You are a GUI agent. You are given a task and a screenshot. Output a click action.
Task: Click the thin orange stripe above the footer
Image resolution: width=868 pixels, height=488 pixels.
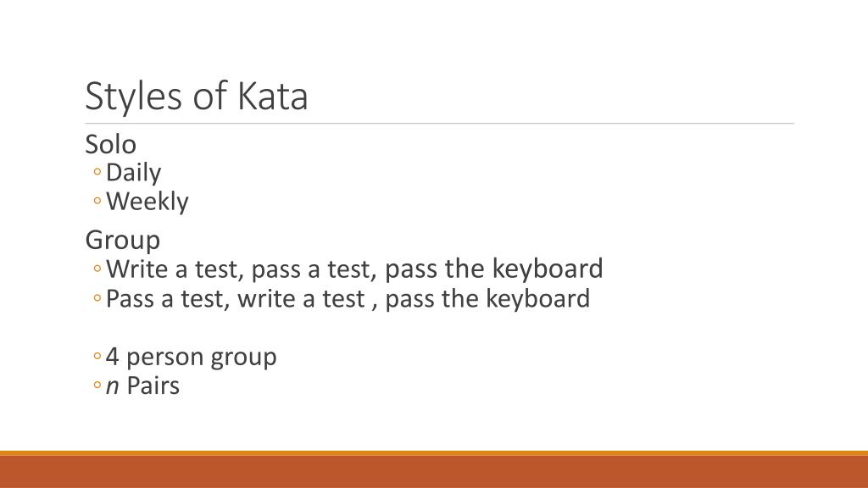pos(434,453)
